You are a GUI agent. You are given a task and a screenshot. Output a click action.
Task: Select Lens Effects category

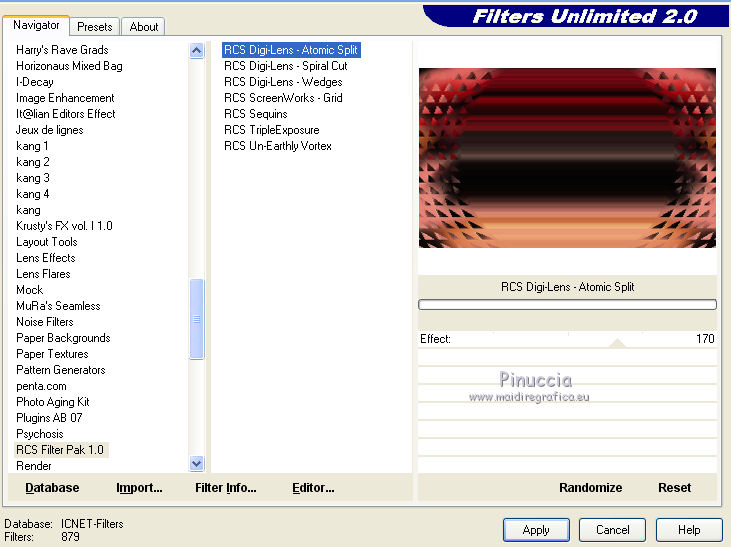click(45, 258)
